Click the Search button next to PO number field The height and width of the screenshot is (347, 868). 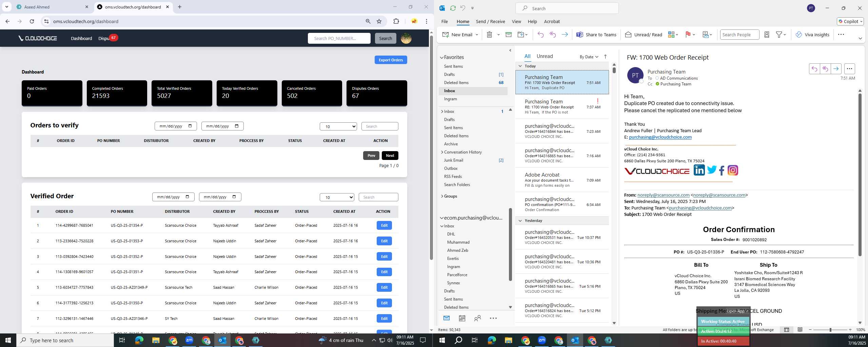tap(386, 38)
